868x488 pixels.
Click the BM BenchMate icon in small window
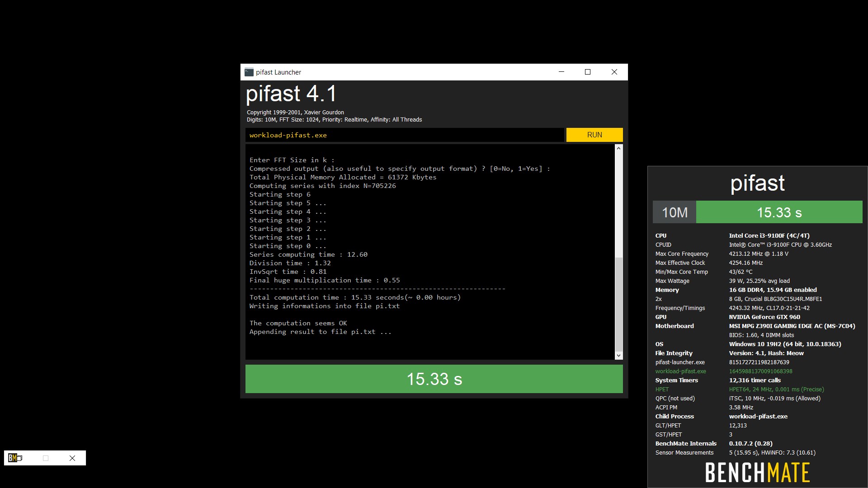click(13, 458)
